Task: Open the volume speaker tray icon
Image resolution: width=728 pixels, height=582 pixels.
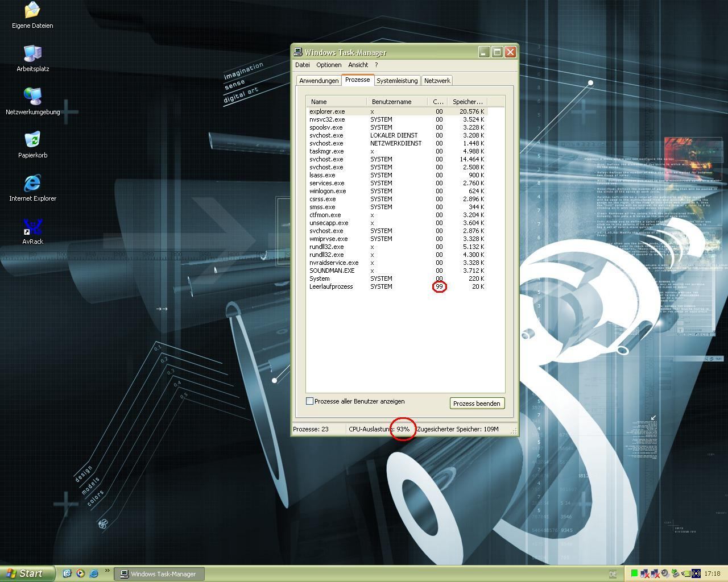Action: (665, 573)
